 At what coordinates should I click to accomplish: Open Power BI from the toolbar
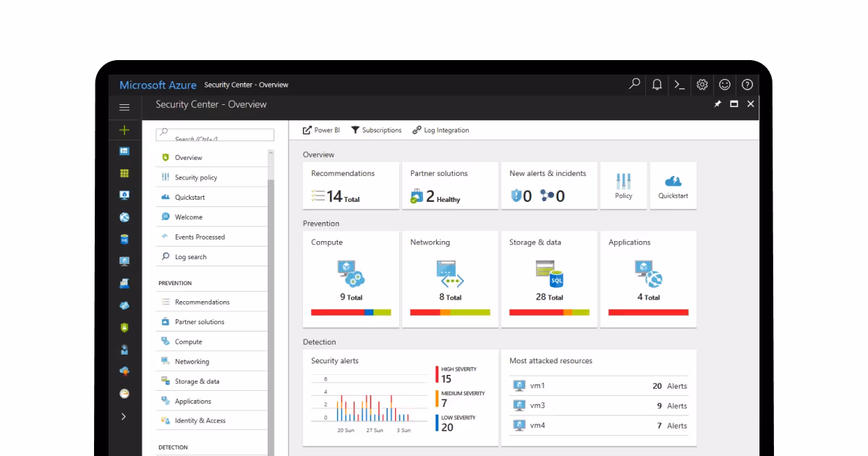pyautogui.click(x=320, y=130)
